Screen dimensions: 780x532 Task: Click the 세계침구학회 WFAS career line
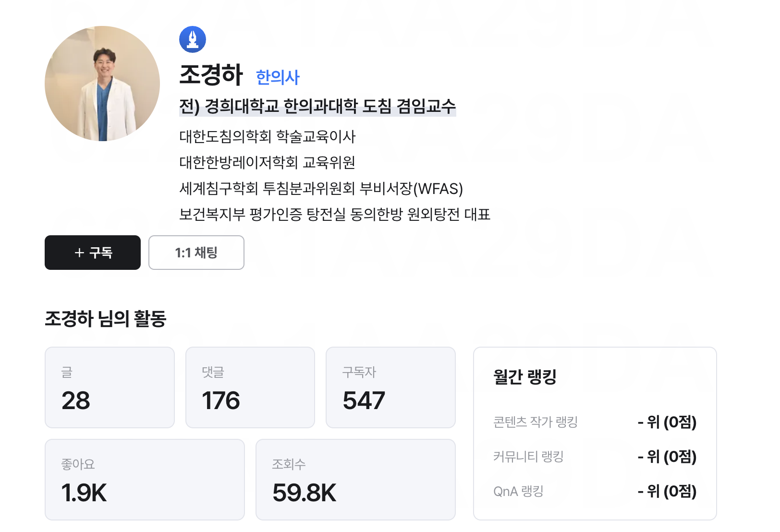[321, 189]
